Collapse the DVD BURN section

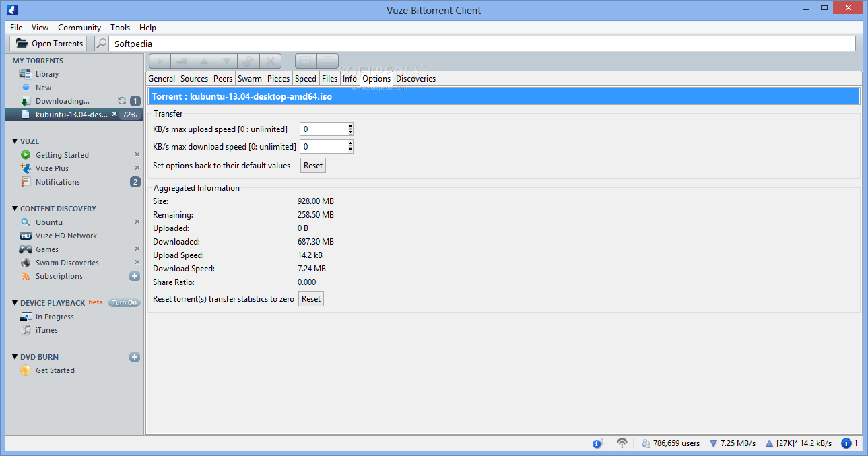[15, 357]
